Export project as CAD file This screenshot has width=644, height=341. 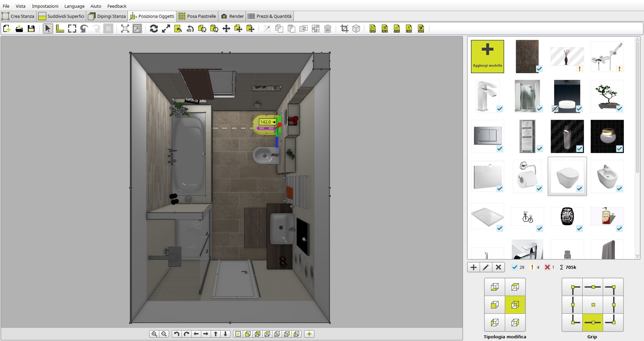[409, 29]
